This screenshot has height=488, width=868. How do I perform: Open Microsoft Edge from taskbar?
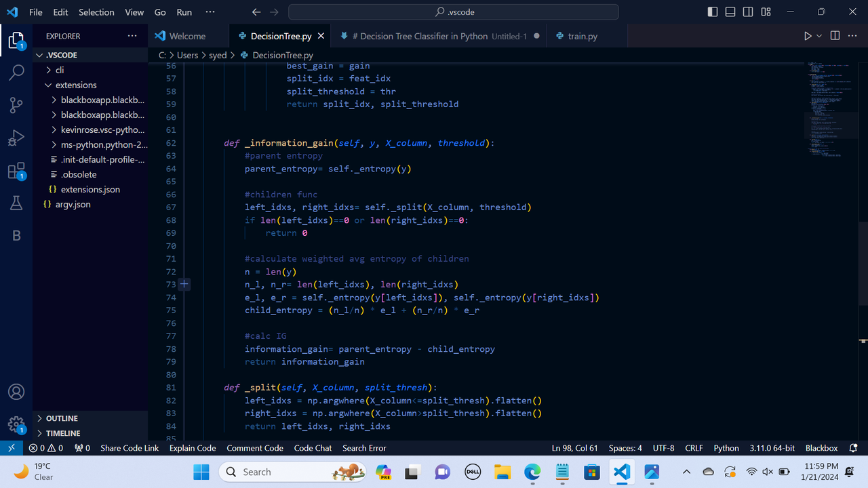click(x=532, y=472)
